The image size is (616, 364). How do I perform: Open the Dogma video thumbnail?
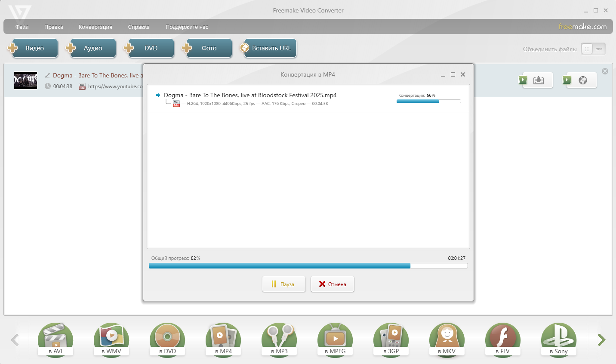[25, 80]
